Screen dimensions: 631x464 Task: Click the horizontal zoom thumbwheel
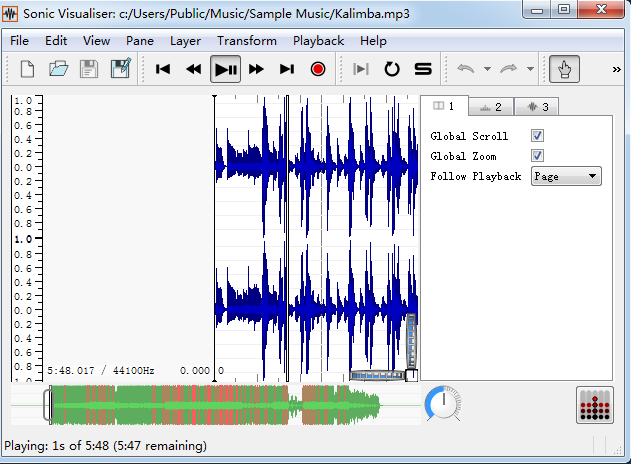pyautogui.click(x=377, y=375)
